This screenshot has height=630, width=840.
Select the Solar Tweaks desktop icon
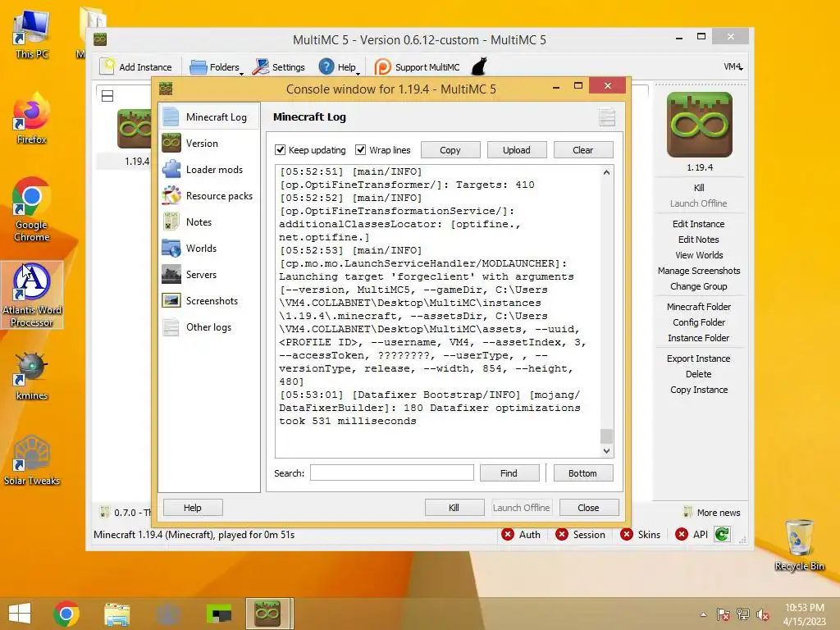pyautogui.click(x=32, y=461)
